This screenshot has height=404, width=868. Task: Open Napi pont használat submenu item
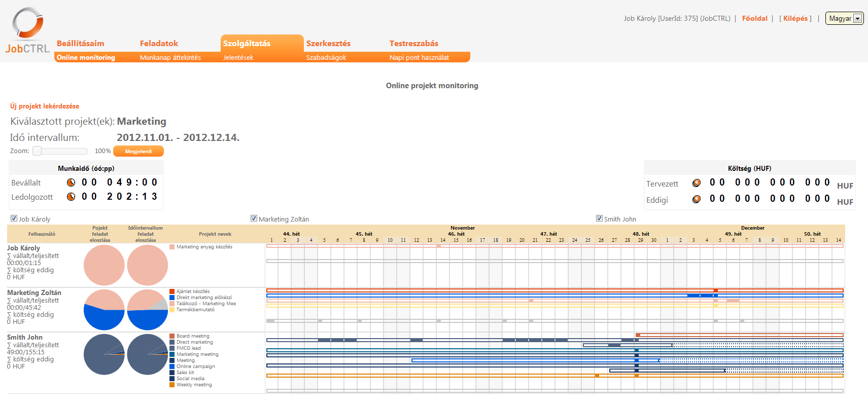point(419,57)
